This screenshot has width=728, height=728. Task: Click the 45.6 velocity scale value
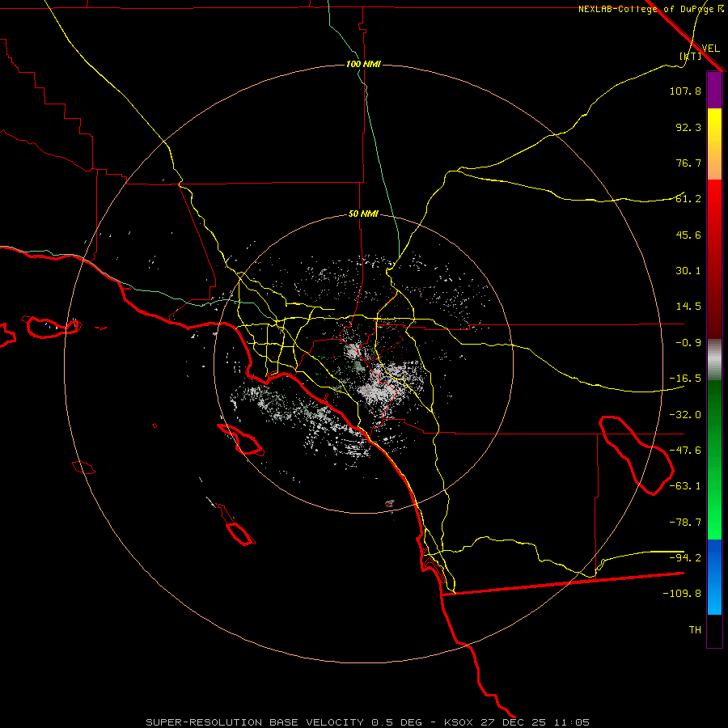click(x=688, y=235)
